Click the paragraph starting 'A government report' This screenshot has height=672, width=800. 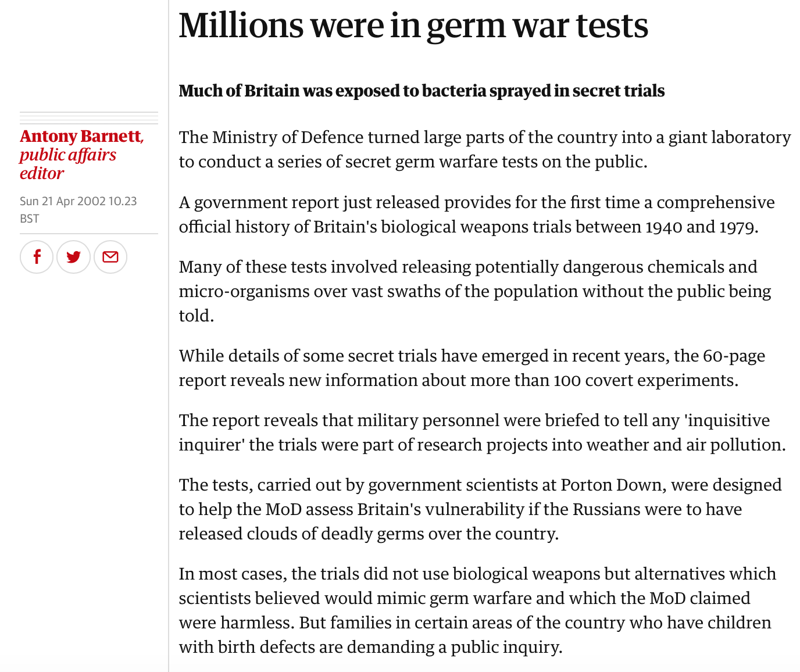pos(477,215)
